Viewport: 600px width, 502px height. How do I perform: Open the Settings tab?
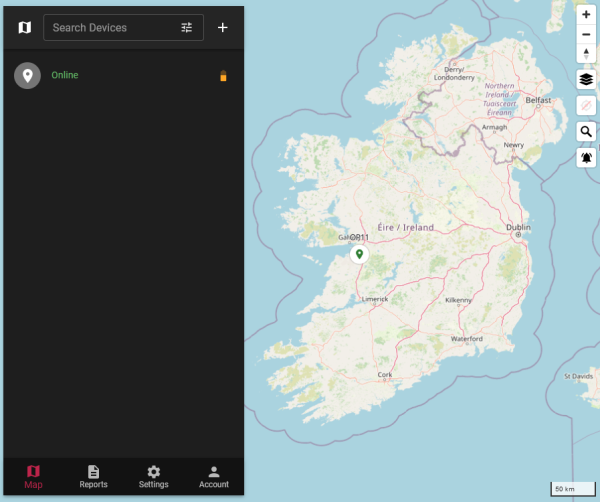click(x=153, y=477)
